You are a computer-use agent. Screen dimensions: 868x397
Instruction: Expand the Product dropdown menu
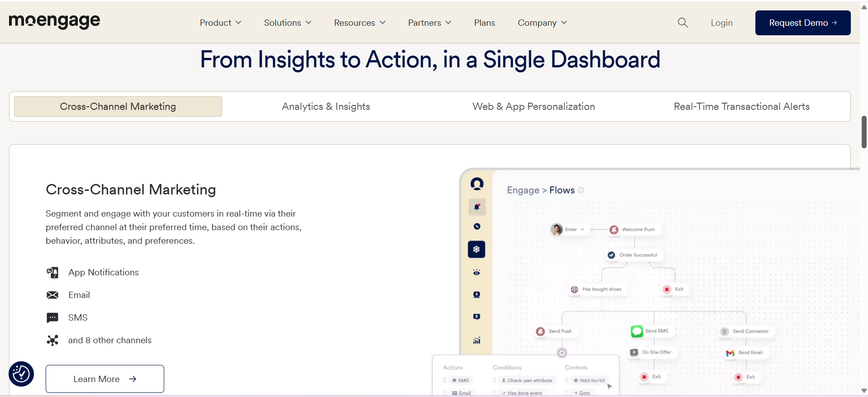pyautogui.click(x=220, y=23)
